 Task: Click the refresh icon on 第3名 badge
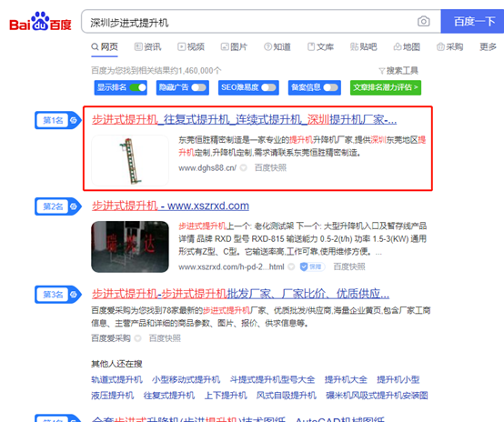pos(74,295)
